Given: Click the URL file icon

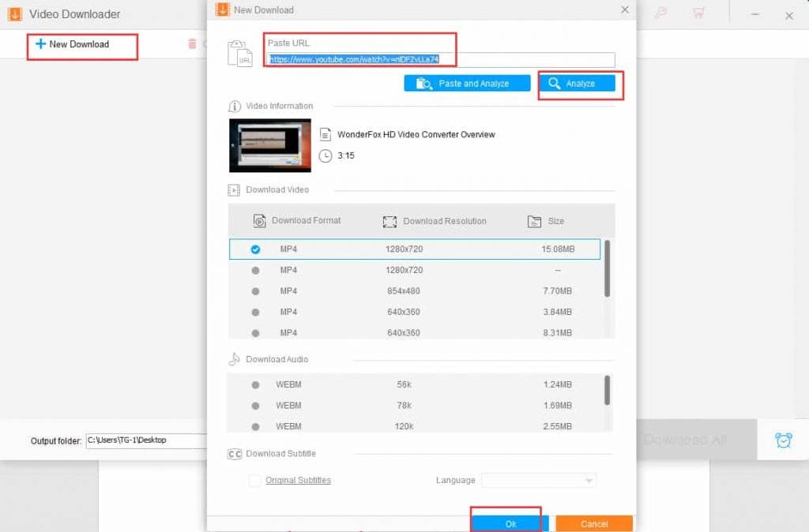Looking at the screenshot, I should [x=240, y=53].
